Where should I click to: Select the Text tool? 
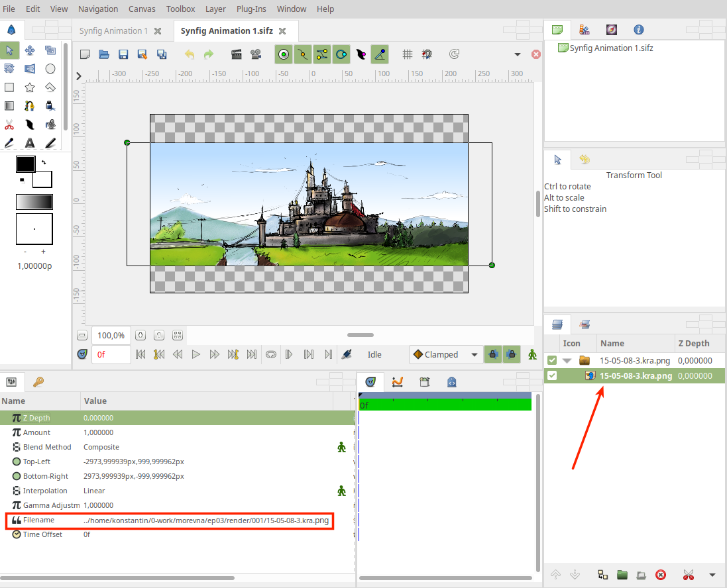pos(30,143)
